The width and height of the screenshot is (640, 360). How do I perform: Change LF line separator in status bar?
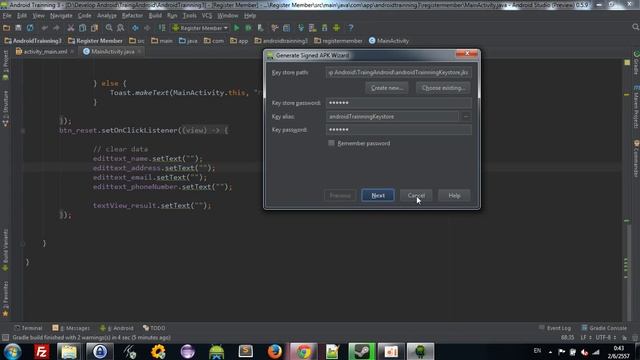pyautogui.click(x=586, y=338)
